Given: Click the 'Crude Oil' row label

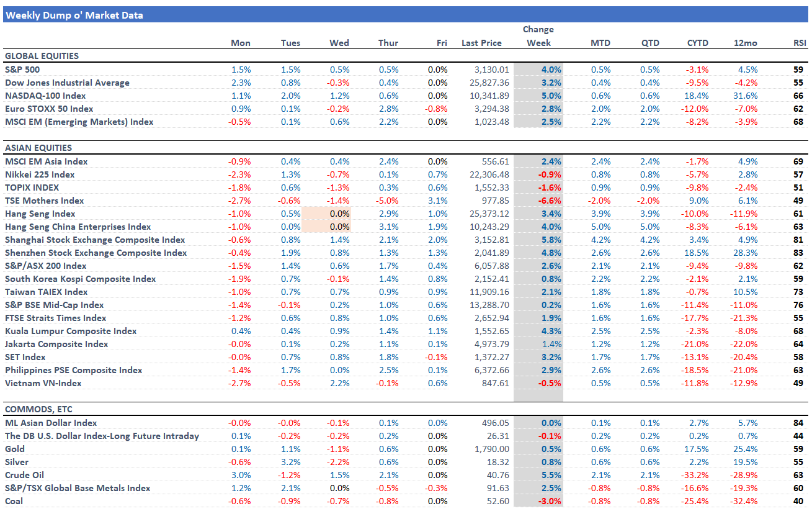Looking at the screenshot, I should coord(24,475).
